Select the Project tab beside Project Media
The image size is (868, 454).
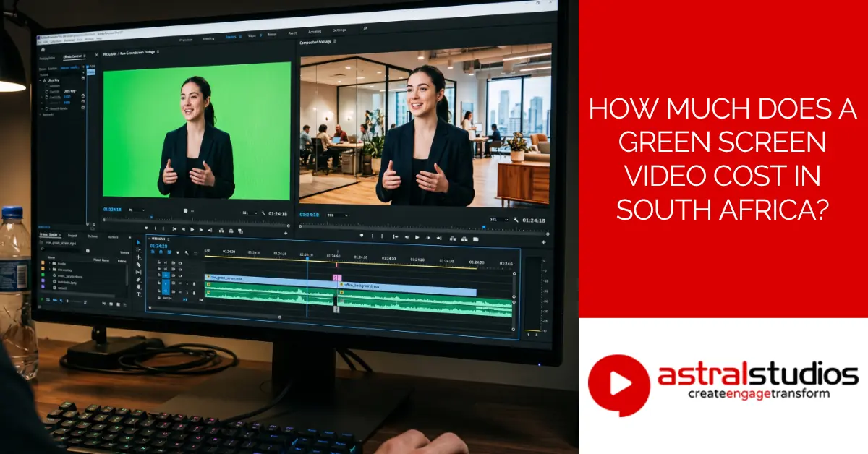point(72,236)
